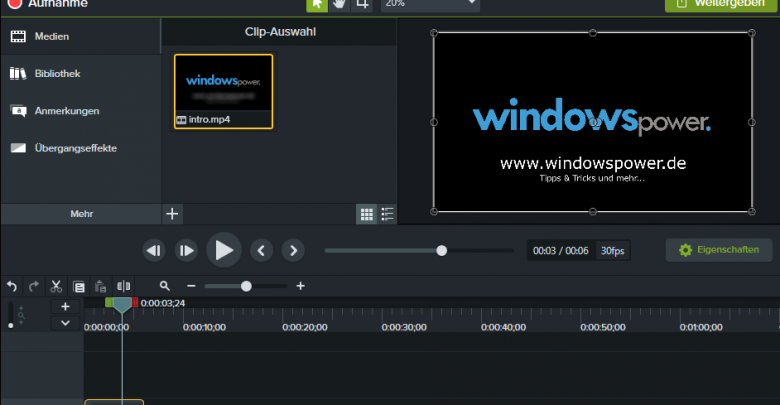Select the intro.mp4 clip thumbnail
Screen dimensions: 780x405
223,92
